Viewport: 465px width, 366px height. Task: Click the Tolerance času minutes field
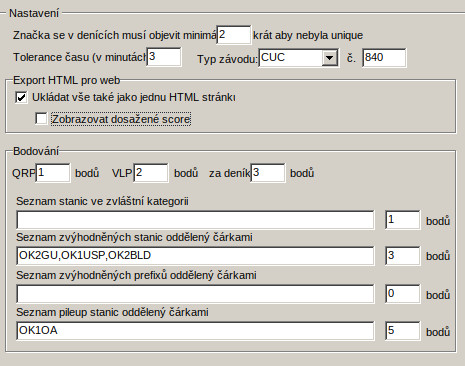[x=164, y=57]
